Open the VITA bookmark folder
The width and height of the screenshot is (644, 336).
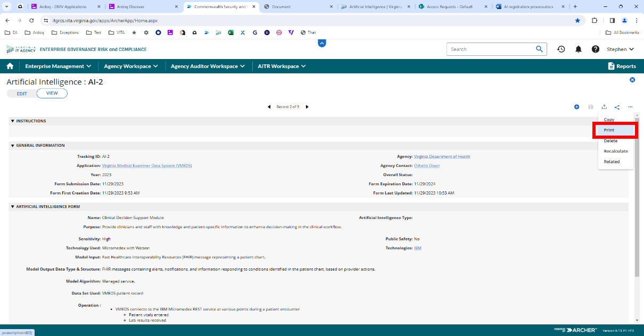tap(117, 32)
